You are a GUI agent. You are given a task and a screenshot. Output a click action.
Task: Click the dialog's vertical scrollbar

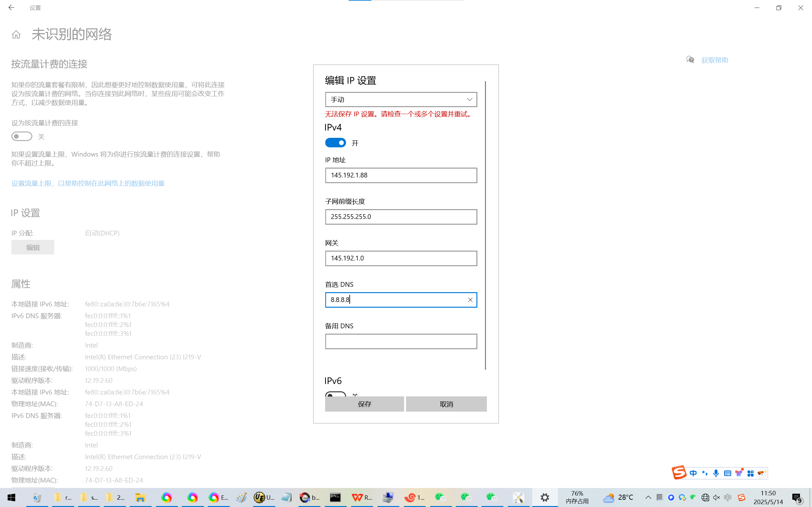[485, 225]
